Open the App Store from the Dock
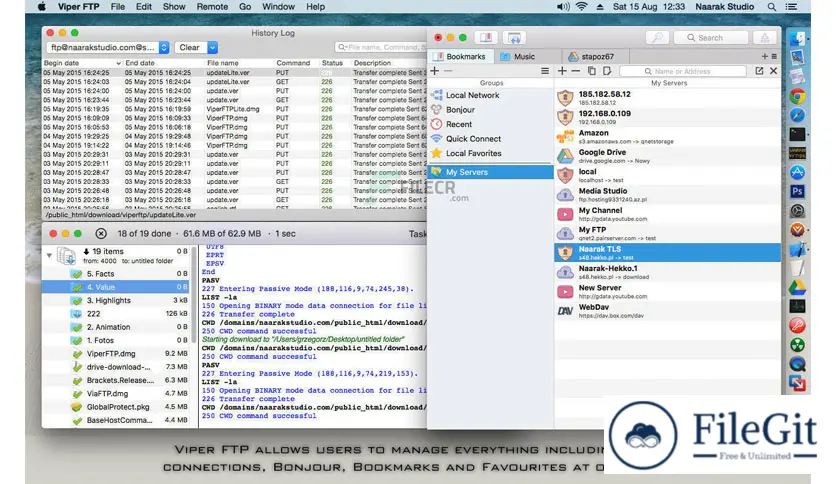The image size is (836, 484). (798, 172)
